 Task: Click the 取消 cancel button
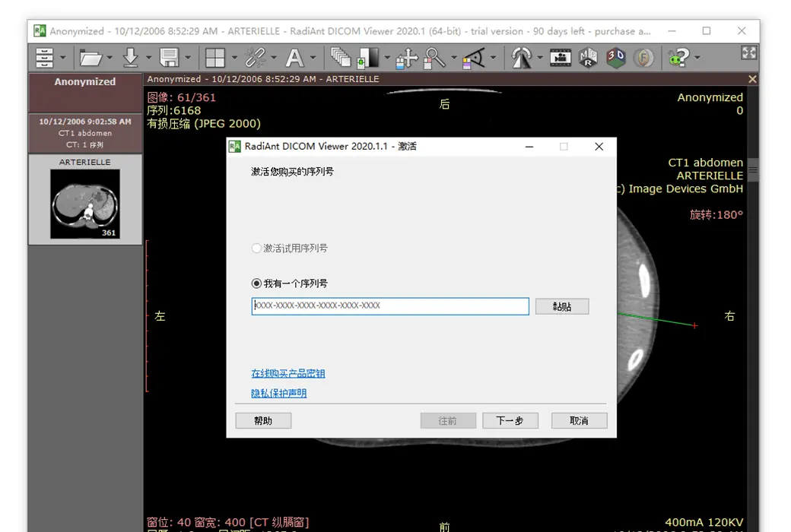[579, 420]
